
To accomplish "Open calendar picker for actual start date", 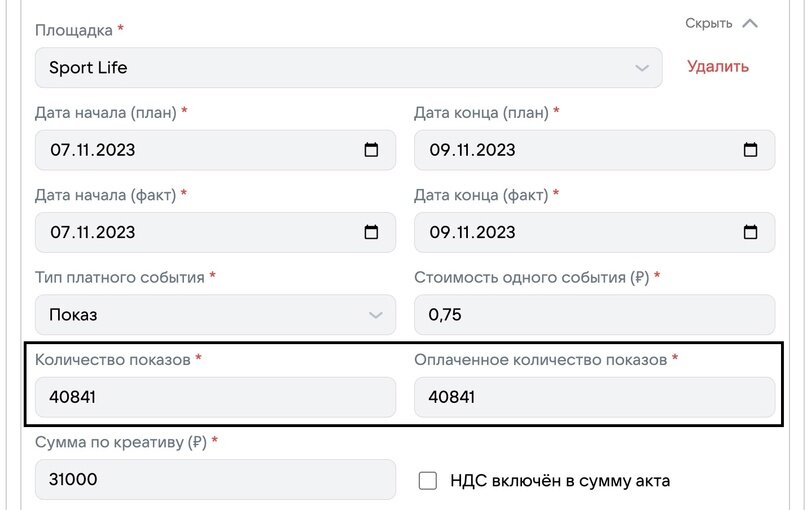I will click(x=371, y=232).
